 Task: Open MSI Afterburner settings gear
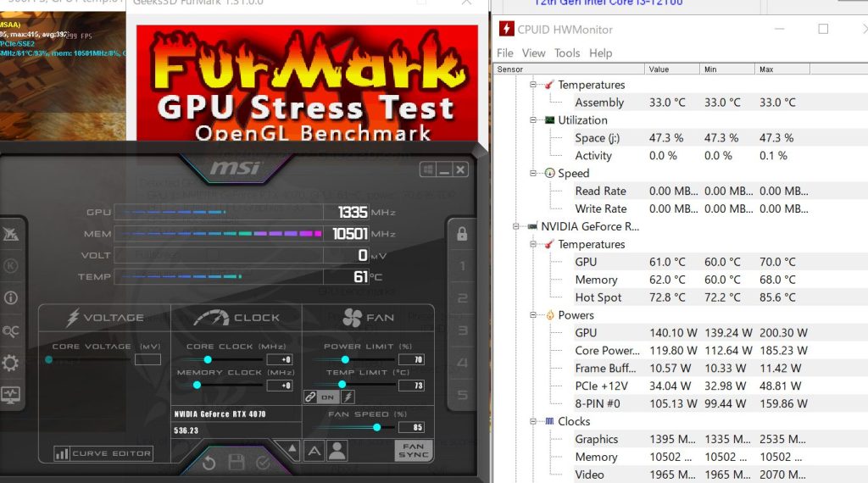(x=10, y=363)
